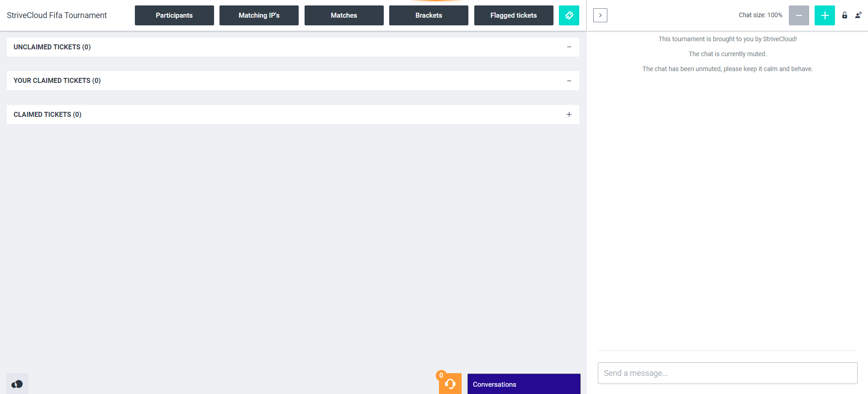Image resolution: width=868 pixels, height=394 pixels.
Task: Toggle the chat lock icon
Action: coord(844,15)
